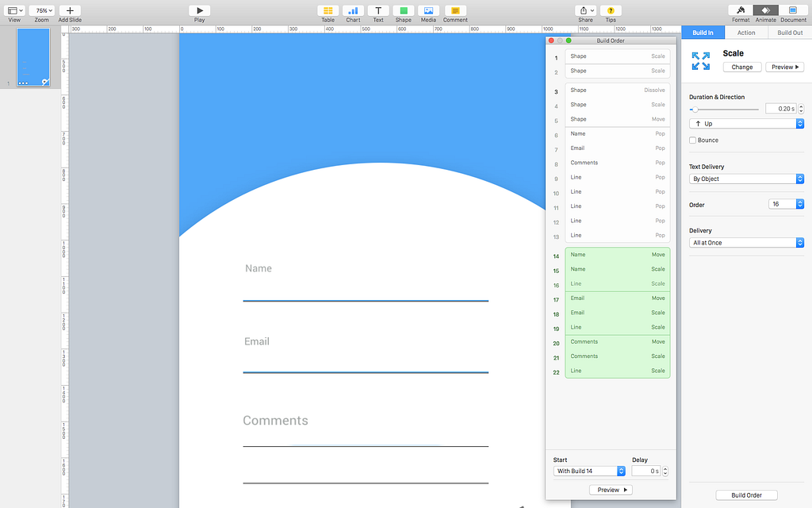The width and height of the screenshot is (812, 508).
Task: Click the Scale effect arrows icon
Action: [x=701, y=61]
